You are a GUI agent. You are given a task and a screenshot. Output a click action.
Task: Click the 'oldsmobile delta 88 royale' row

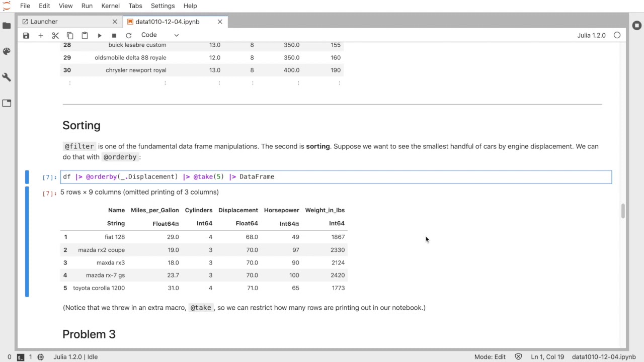coord(202,58)
